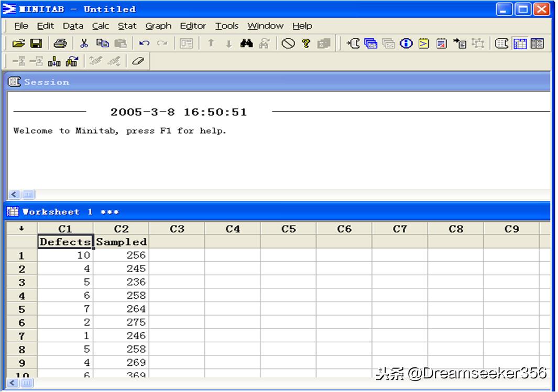Open the Stat menu
Screen dimensions: 558x392
coord(127,26)
